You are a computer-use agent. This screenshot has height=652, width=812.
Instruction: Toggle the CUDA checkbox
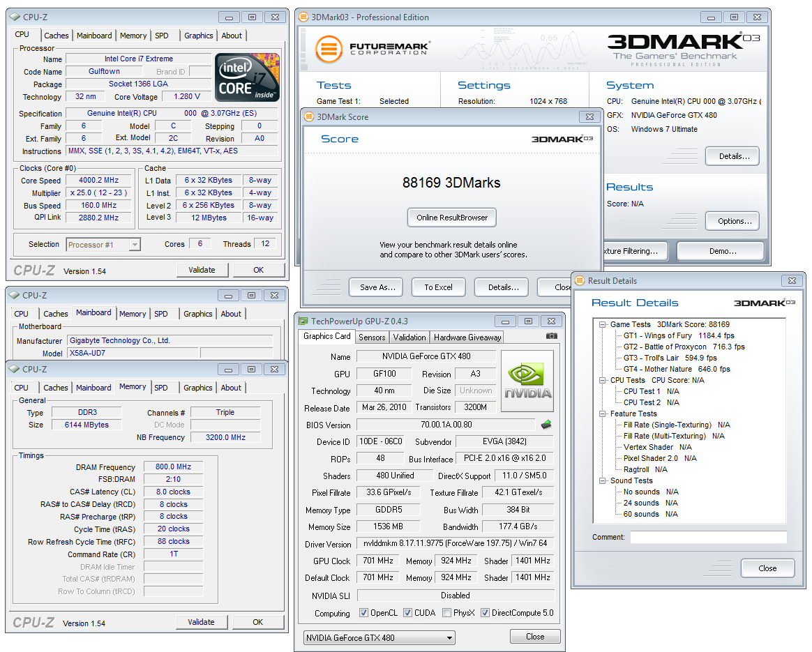(x=407, y=613)
